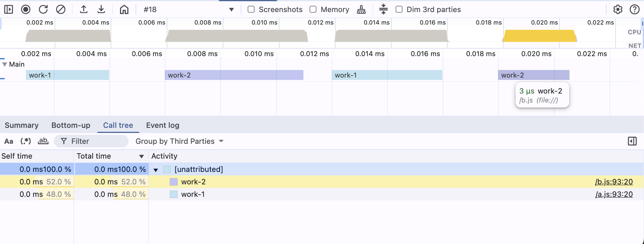This screenshot has width=644, height=244.
Task: Click the CPU overview label
Action: coord(634,32)
